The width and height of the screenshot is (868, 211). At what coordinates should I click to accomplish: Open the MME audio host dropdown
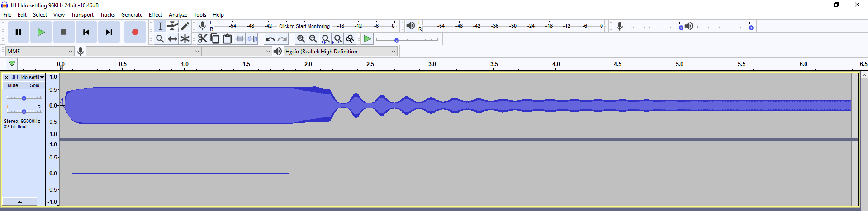click(40, 52)
